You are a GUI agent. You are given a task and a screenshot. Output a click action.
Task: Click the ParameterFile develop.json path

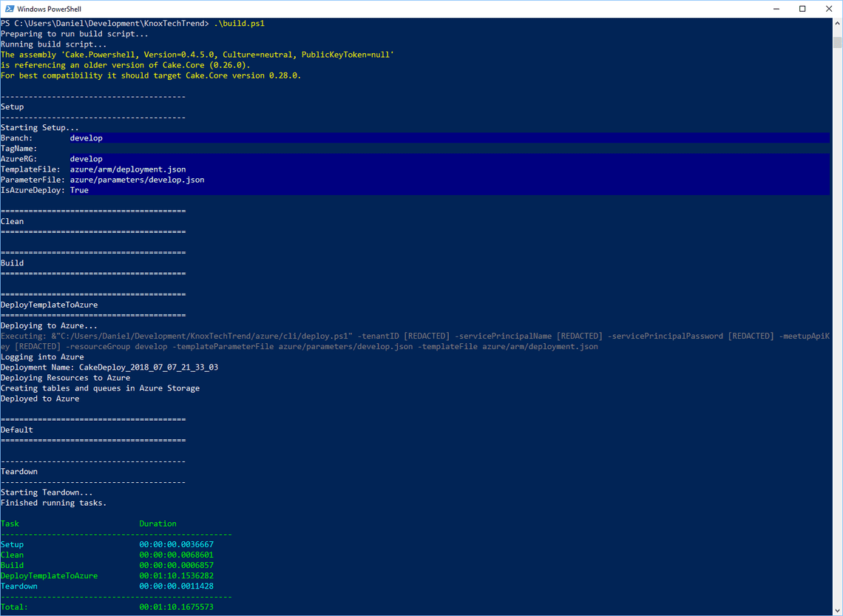click(x=137, y=179)
